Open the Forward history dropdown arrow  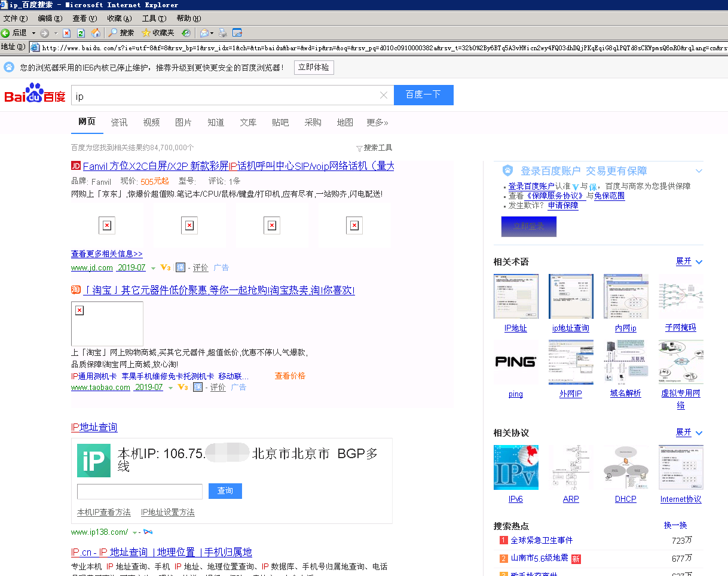[x=56, y=33]
